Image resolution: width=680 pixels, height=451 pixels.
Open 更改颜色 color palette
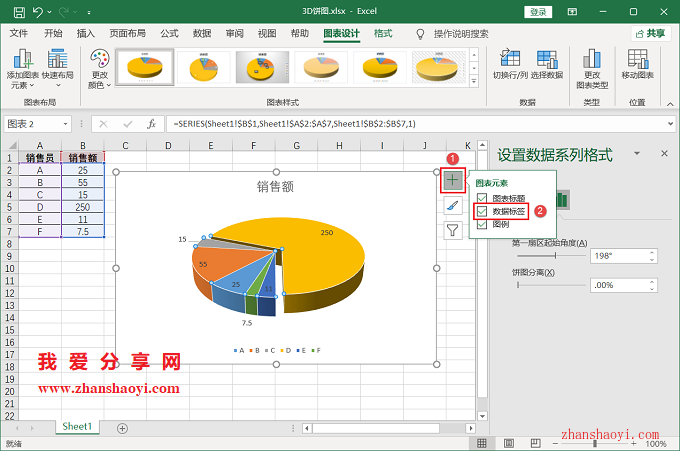(100, 69)
